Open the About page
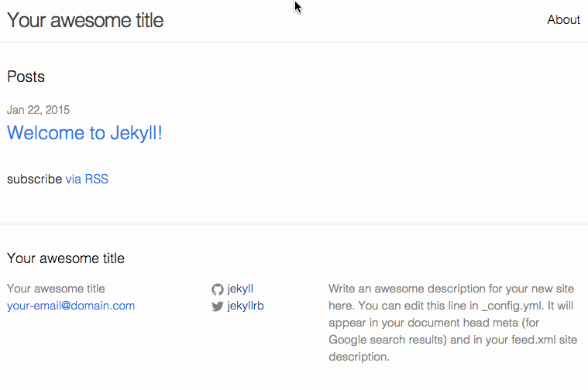This screenshot has height=390, width=588. click(x=563, y=20)
